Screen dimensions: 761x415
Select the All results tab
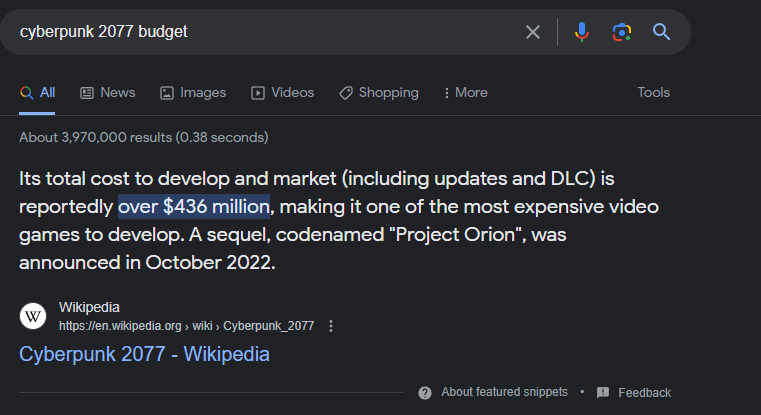click(37, 92)
